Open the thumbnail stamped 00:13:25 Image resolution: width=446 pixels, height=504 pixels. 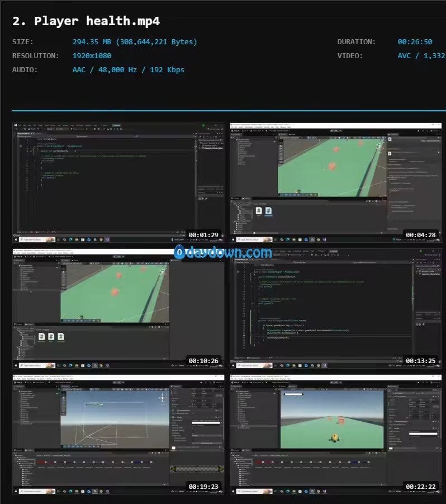336,308
